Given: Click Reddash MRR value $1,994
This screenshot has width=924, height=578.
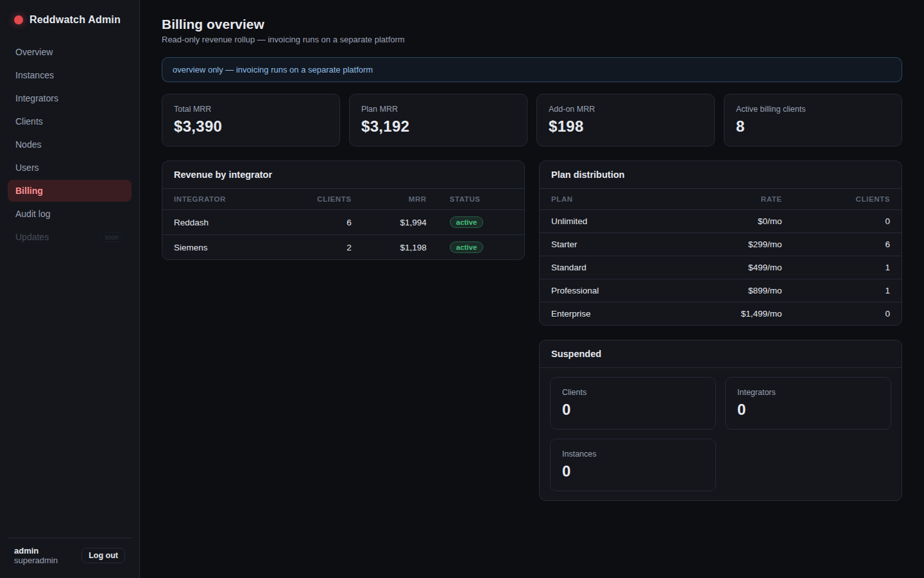Looking at the screenshot, I should (x=413, y=222).
